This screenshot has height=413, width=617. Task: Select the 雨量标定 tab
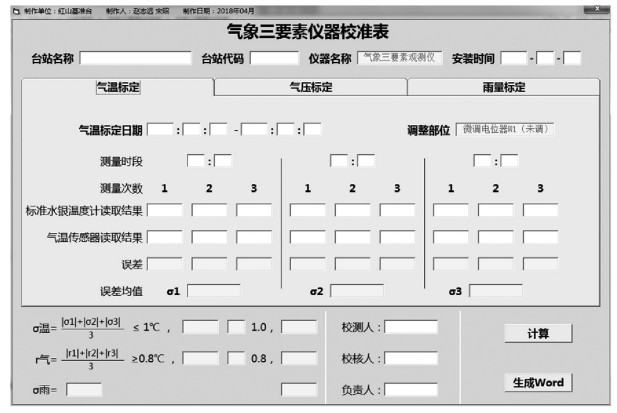point(503,87)
